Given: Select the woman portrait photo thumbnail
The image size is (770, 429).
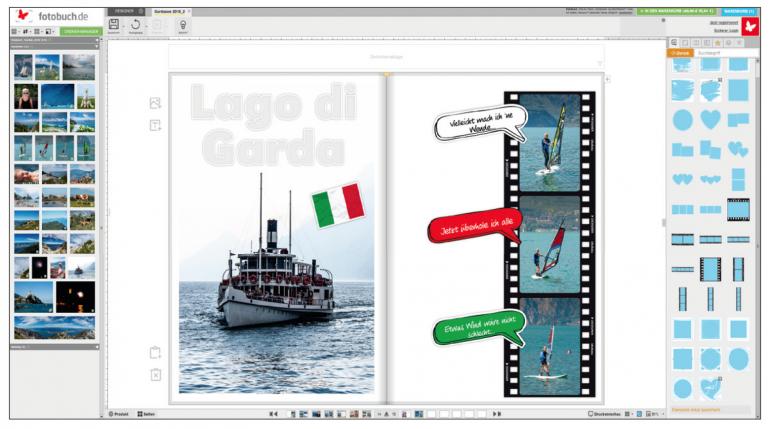Looking at the screenshot, I should tap(26, 96).
